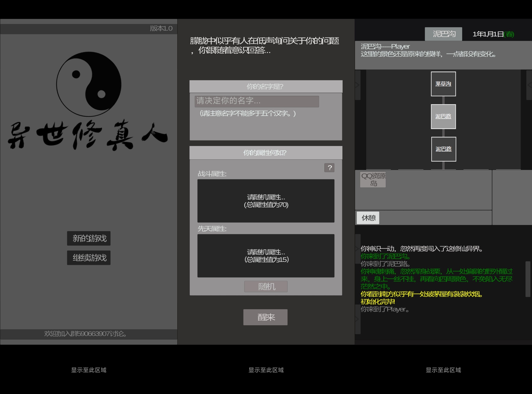Click the 战斗属性 random attribute box
The width and height of the screenshot is (532, 394).
[x=266, y=201]
